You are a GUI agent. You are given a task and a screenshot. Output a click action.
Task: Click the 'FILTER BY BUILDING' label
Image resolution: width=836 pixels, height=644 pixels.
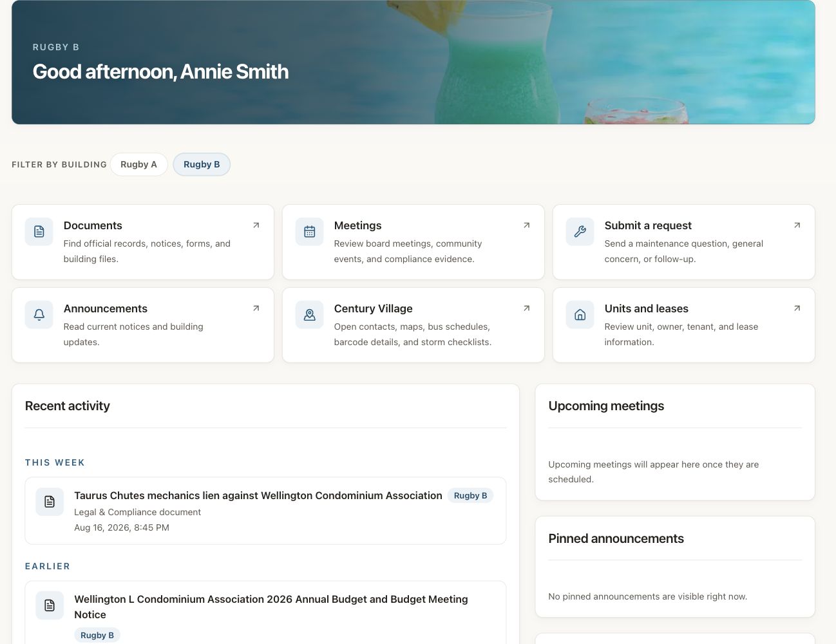(59, 164)
